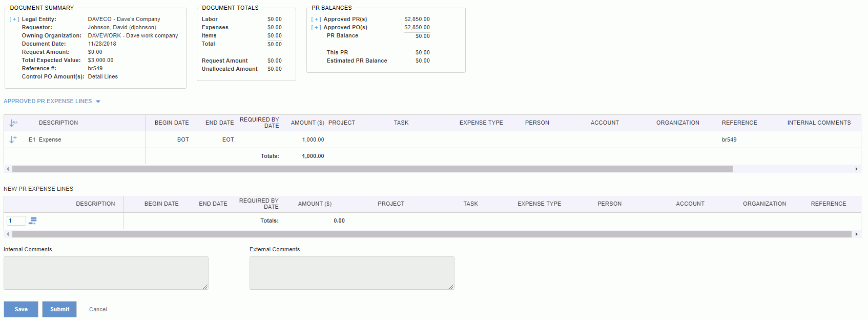This screenshot has width=868, height=320.
Task: Click the br549 reference in expense row
Action: click(729, 139)
